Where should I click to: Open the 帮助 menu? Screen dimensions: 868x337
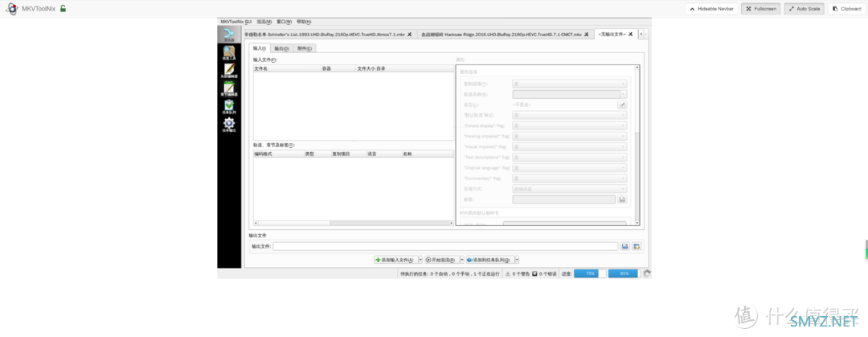(x=303, y=22)
